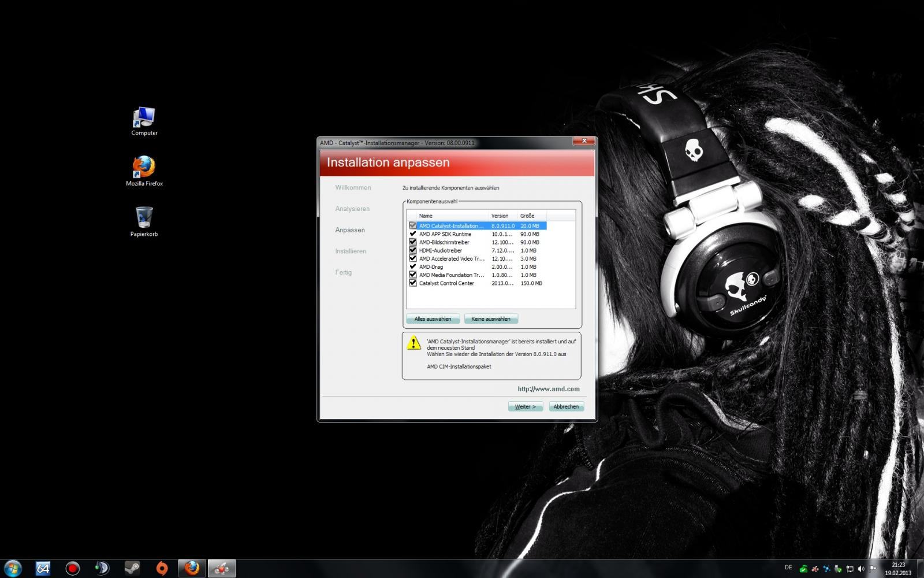Image resolution: width=924 pixels, height=578 pixels.
Task: Open the safely remove hardware tray icon
Action: (838, 569)
